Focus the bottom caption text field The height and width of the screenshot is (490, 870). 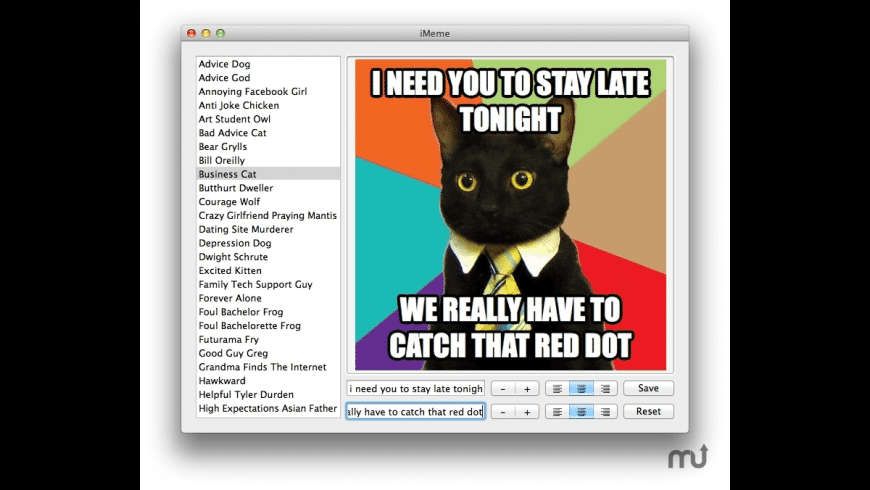tap(416, 412)
